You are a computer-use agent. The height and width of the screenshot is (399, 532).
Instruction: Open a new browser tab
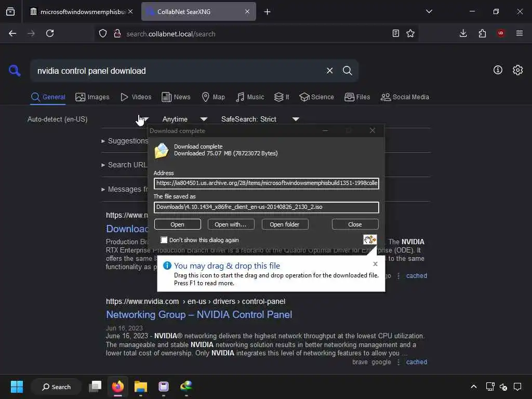(x=268, y=12)
